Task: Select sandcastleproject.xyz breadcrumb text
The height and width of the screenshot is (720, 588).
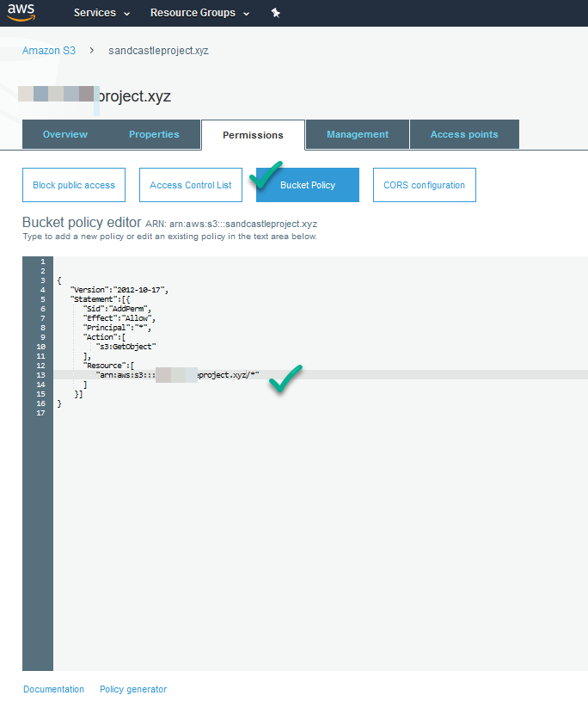Action: [x=158, y=51]
